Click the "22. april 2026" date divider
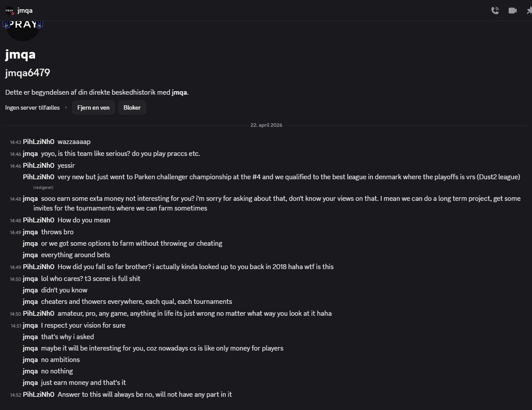Viewport: 532px width, 410px height. coord(266,125)
